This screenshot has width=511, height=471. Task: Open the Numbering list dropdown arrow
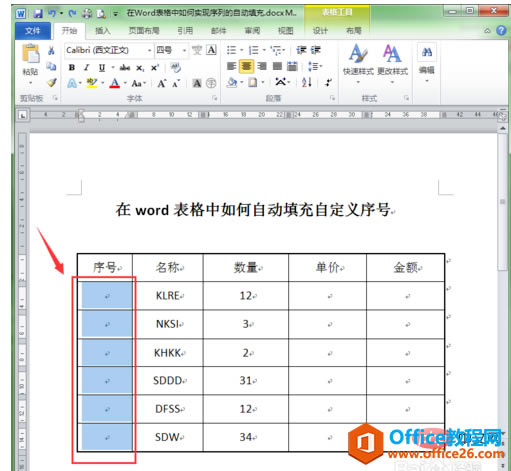click(264, 50)
